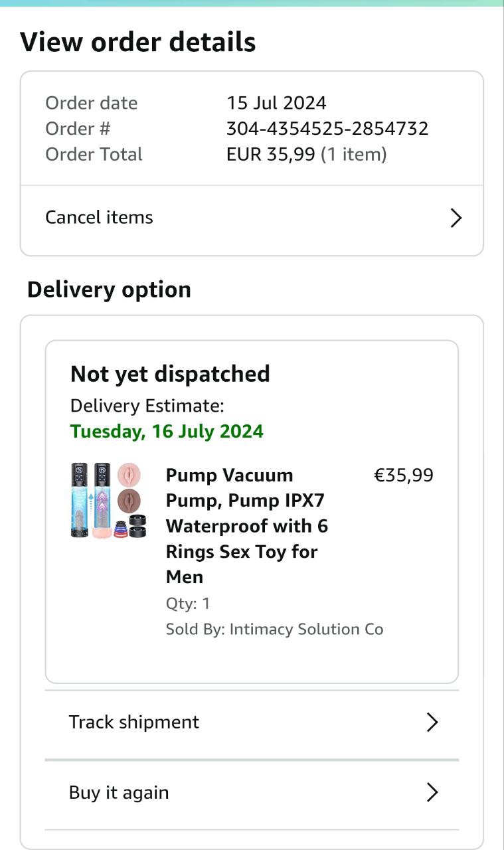Click the Qty: 1 quantity text
The height and width of the screenshot is (850, 504).
188,604
